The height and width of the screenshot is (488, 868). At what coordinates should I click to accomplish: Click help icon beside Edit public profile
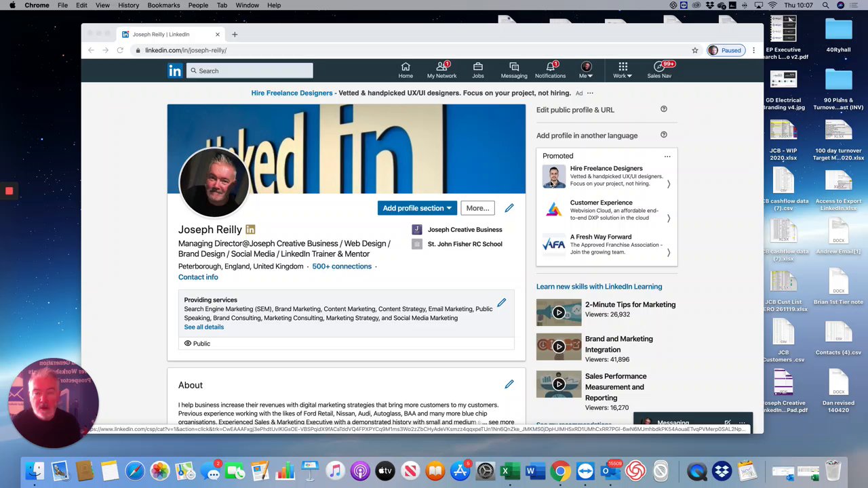point(664,109)
